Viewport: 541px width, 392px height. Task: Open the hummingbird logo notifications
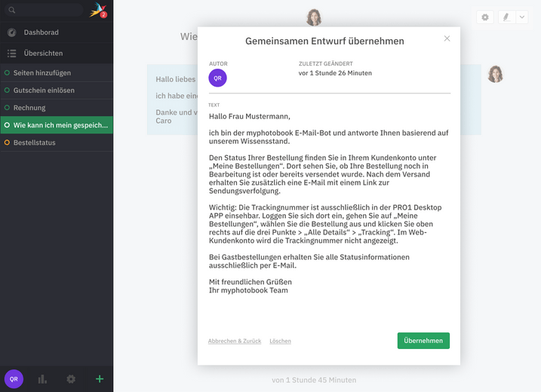point(98,10)
